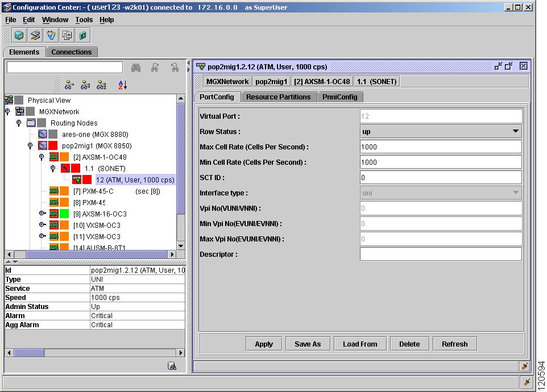Viewport: 547px width, 392px height.
Task: Click the find-previous binoculars icon with counterclockwise arrow
Action: click(x=175, y=68)
